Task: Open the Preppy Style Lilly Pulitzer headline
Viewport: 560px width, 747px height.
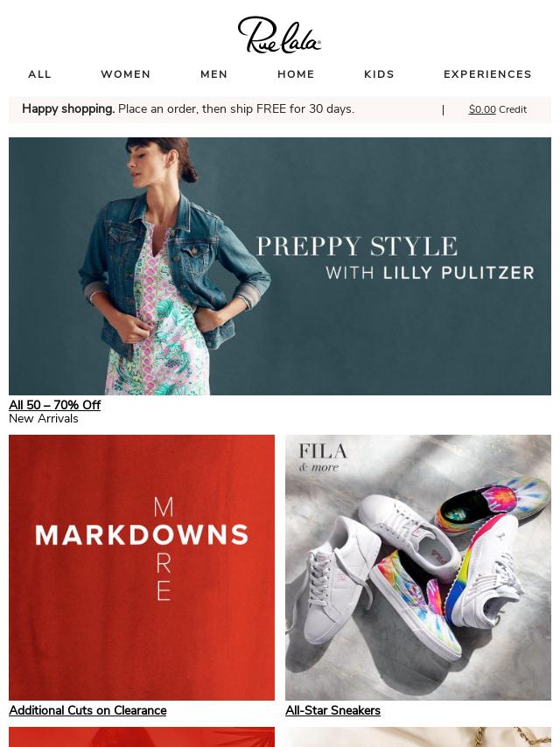Action: pos(395,258)
